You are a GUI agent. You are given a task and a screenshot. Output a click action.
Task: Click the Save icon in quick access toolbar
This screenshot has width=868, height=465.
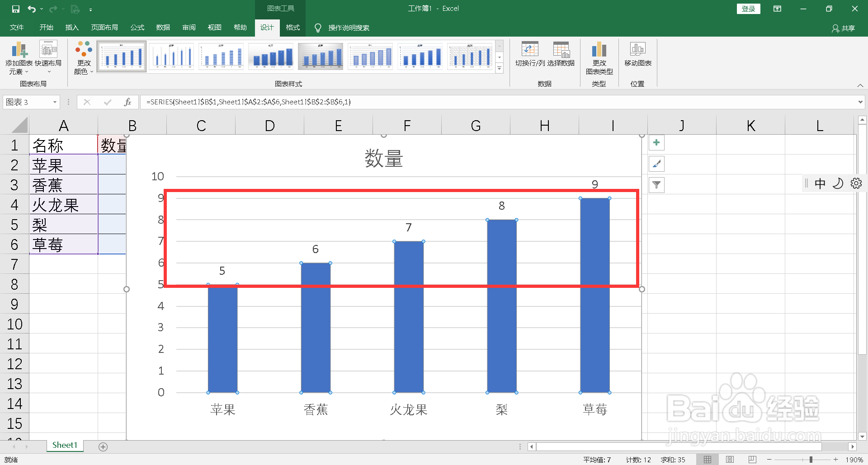point(15,9)
